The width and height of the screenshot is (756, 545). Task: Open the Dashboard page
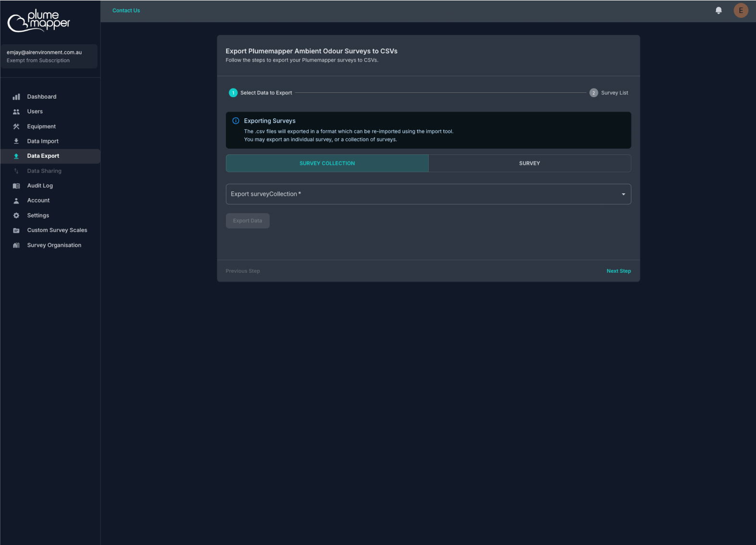pos(50,97)
